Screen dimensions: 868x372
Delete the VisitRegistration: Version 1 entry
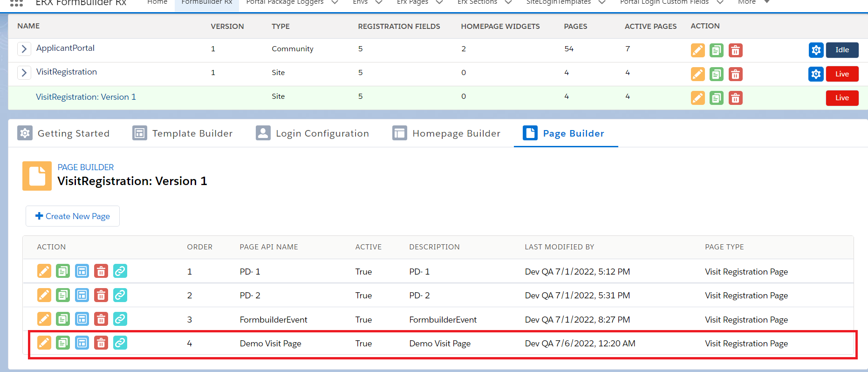pos(735,98)
